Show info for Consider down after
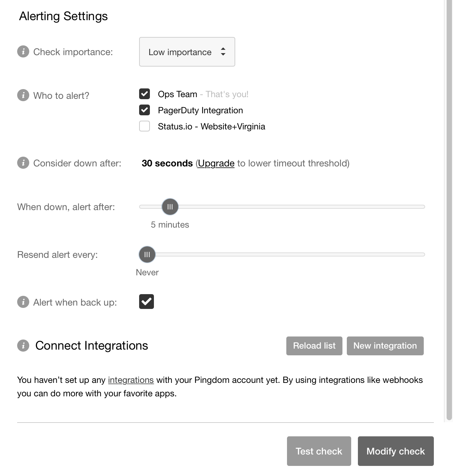 pos(23,163)
